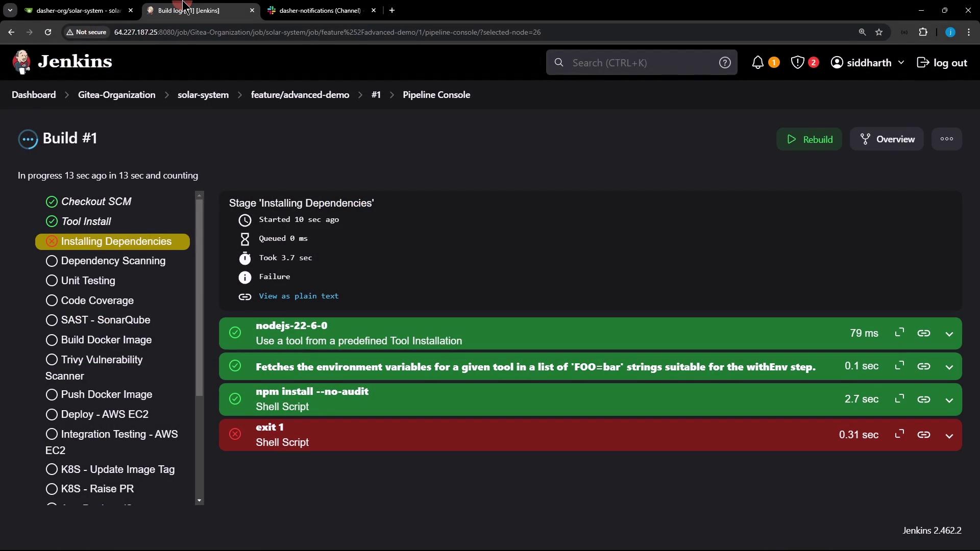Open the three-dots more actions button
This screenshot has width=980, height=551.
click(946, 139)
